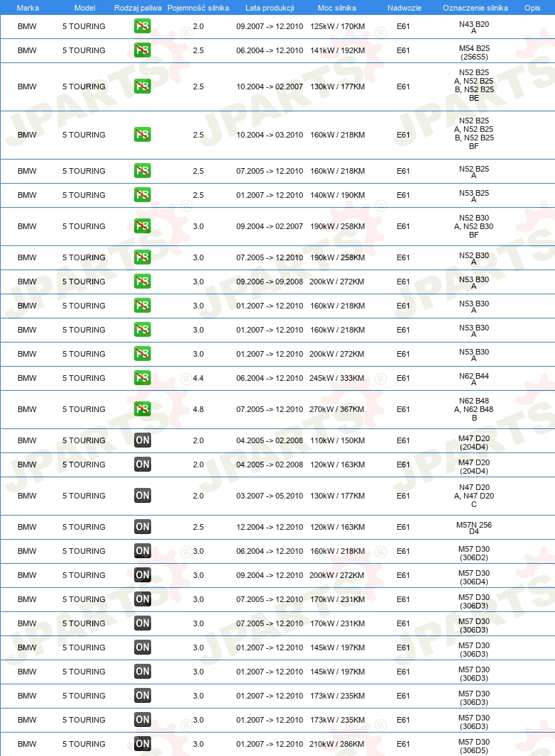
Task: Click diesel ON icon in the 306D4 row
Action: coord(143,575)
